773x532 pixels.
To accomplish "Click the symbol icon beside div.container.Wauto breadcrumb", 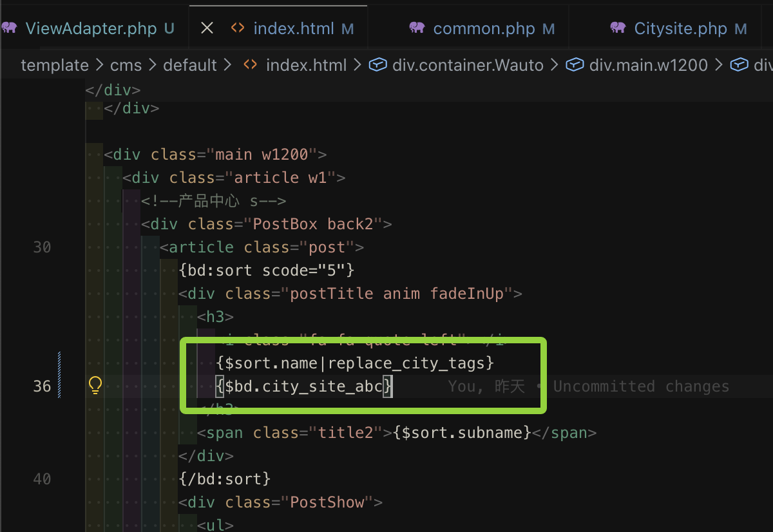I will (x=378, y=64).
